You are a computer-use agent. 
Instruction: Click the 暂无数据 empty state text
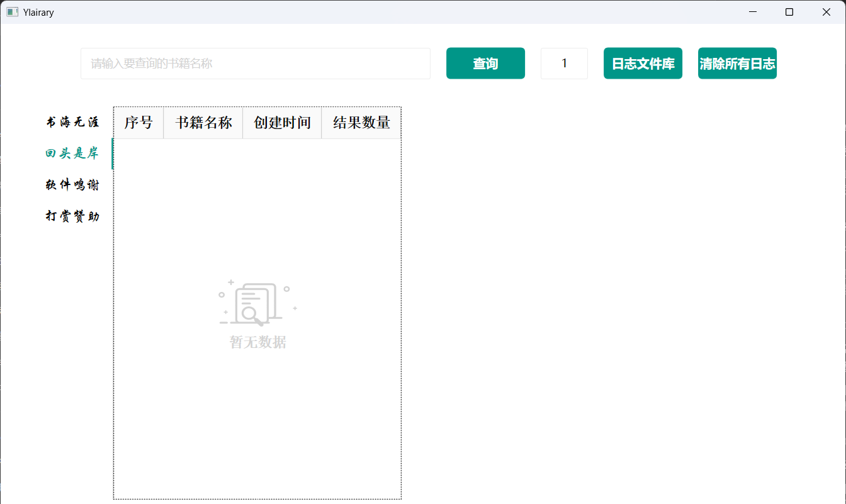(x=257, y=342)
